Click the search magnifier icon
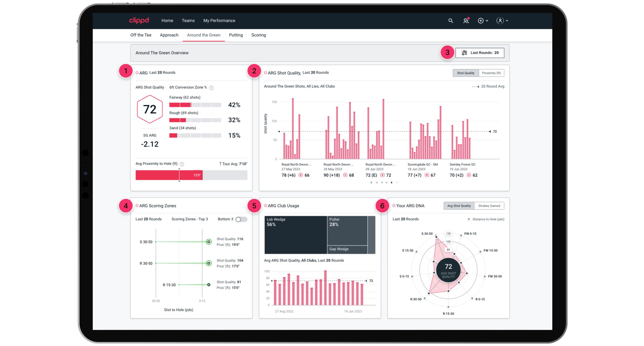 451,21
